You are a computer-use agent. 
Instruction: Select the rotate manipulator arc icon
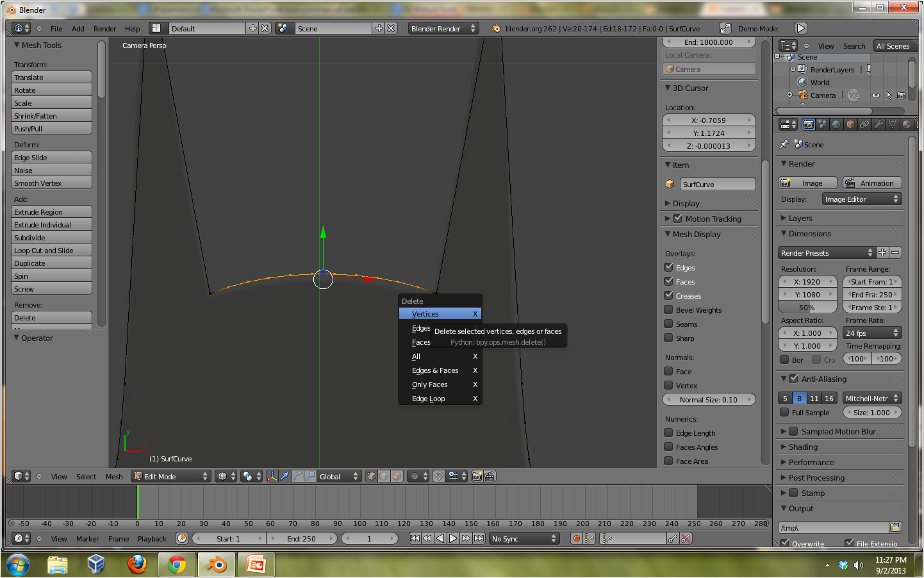pos(297,476)
